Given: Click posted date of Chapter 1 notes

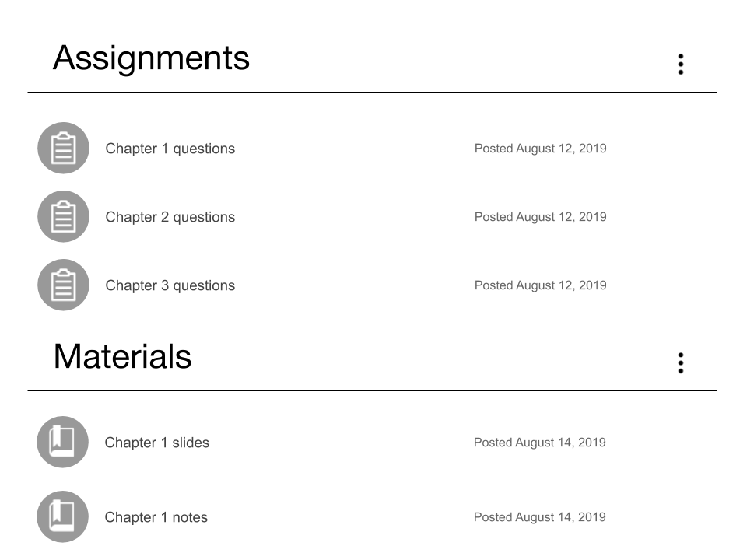Looking at the screenshot, I should [x=539, y=517].
